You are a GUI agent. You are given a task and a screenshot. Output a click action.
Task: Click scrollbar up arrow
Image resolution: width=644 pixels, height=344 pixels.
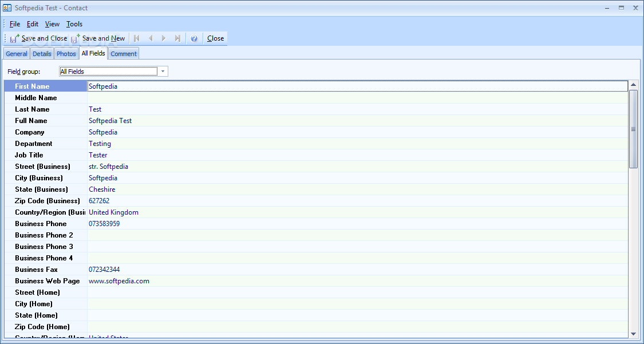coord(633,85)
